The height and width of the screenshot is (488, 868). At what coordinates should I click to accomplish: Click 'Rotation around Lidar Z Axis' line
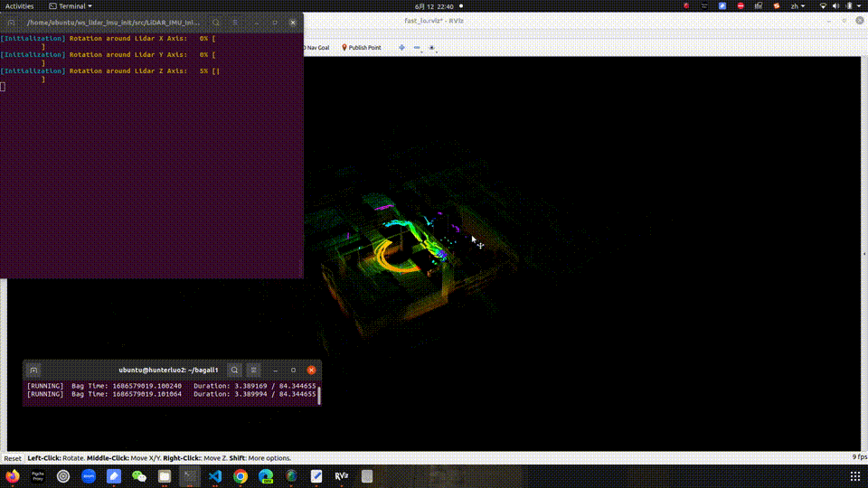[x=109, y=70]
